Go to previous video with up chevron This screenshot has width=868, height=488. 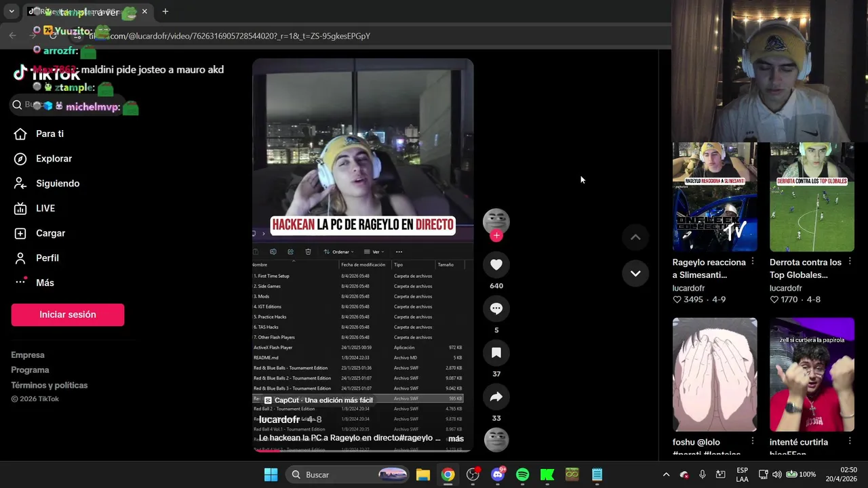coord(635,237)
